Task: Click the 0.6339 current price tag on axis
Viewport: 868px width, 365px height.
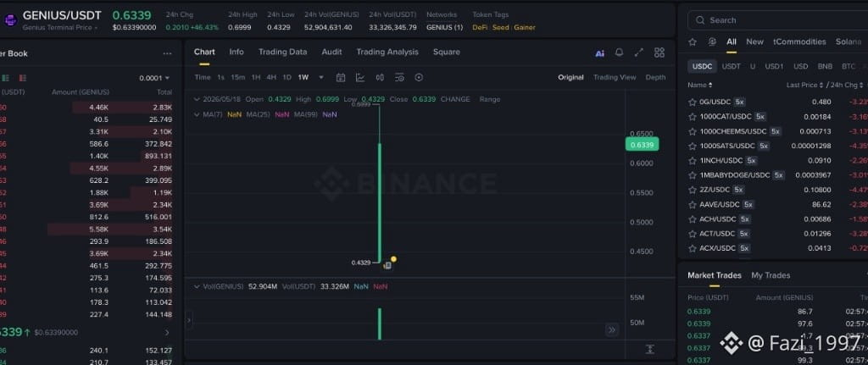Action: pyautogui.click(x=642, y=145)
